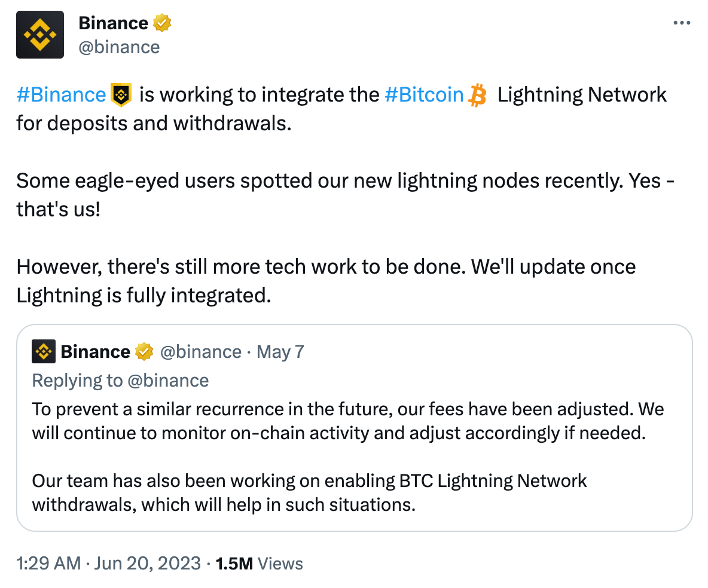Click the gold verified badge beside Binance name
This screenshot has width=708, height=588.
point(163,23)
